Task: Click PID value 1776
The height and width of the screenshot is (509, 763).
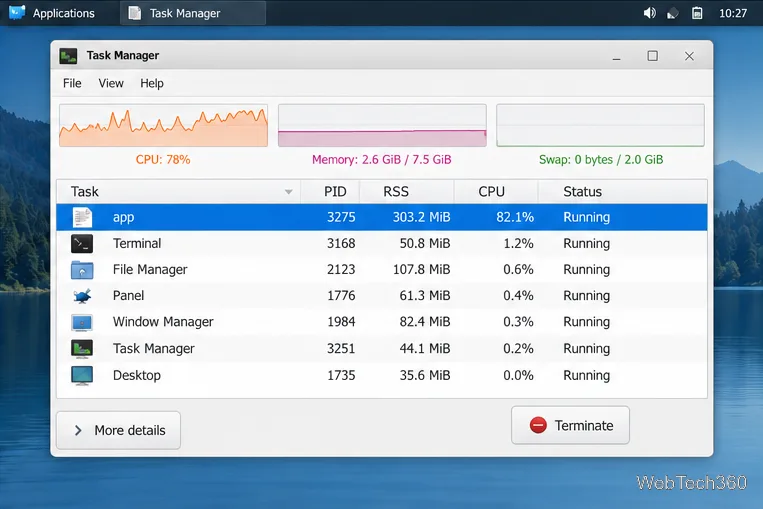Action: pyautogui.click(x=341, y=295)
